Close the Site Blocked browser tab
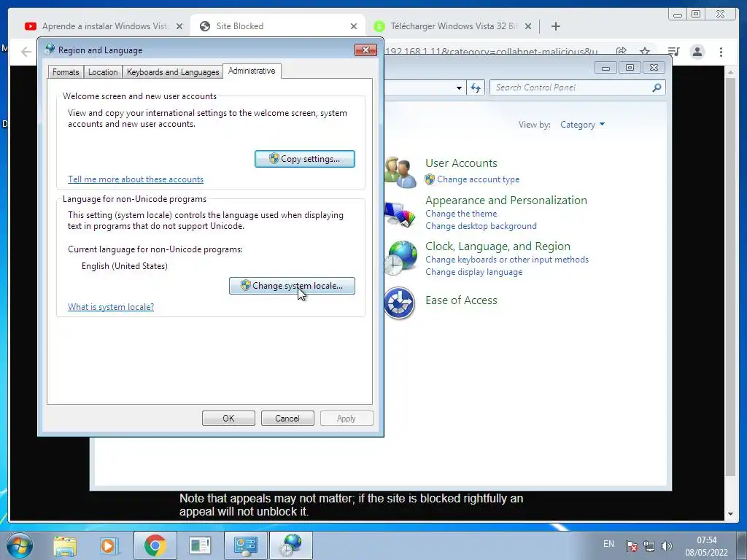747x560 pixels. [x=354, y=26]
